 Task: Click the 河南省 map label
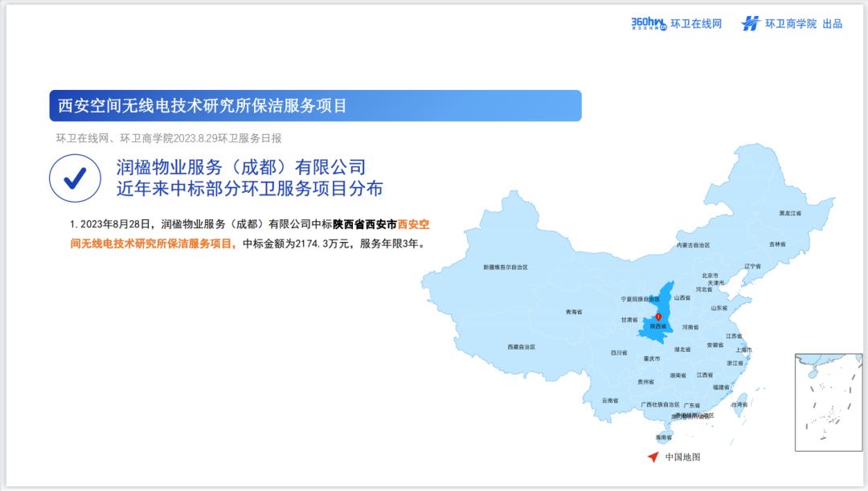point(690,327)
